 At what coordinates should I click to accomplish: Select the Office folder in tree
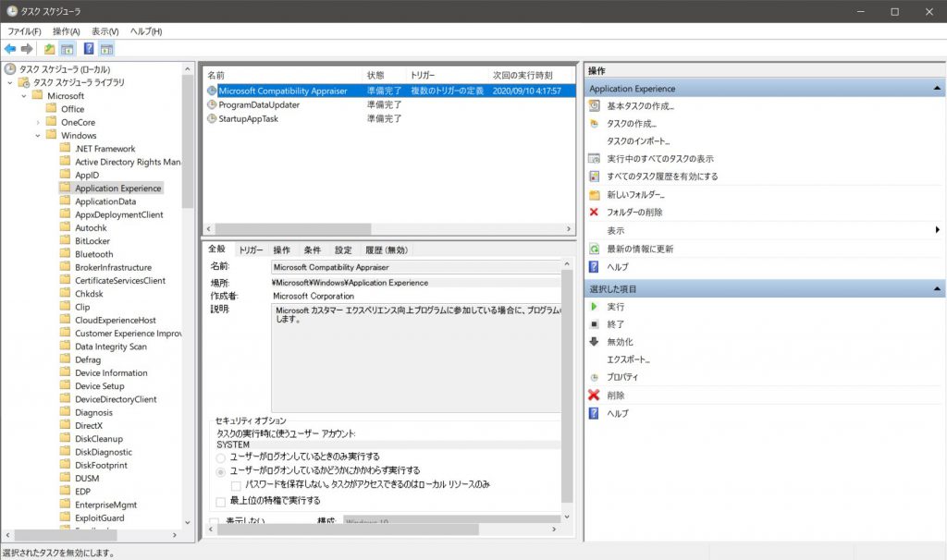point(72,109)
